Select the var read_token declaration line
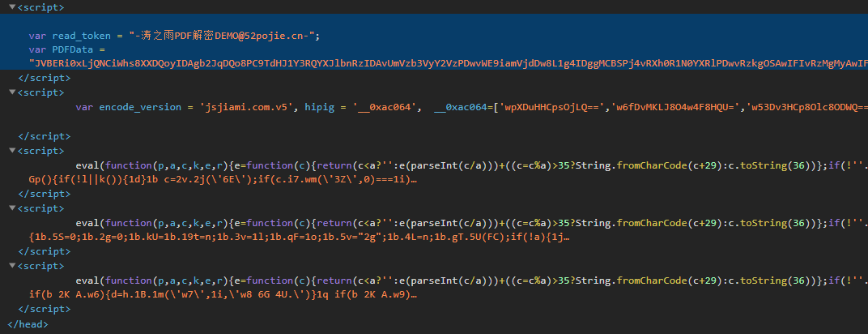Image resolution: width=868 pixels, height=334 pixels. tap(174, 36)
